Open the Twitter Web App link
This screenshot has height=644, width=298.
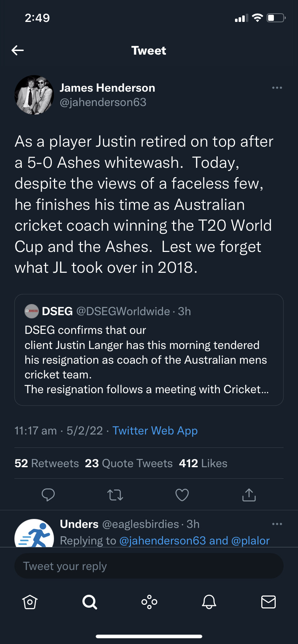(x=155, y=431)
